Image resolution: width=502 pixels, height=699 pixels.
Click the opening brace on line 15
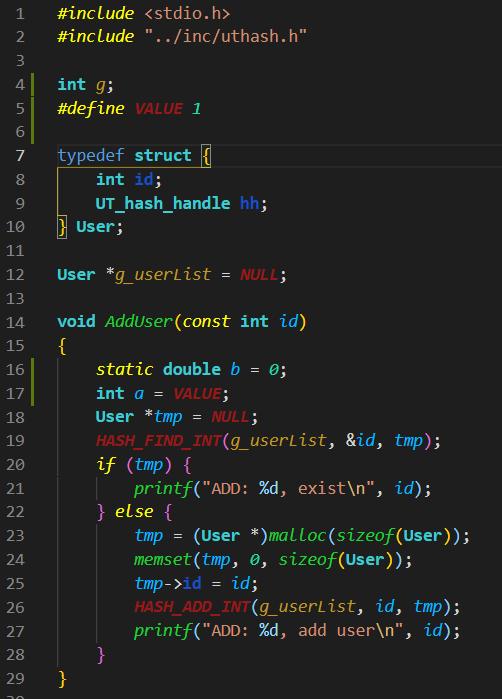pos(62,346)
